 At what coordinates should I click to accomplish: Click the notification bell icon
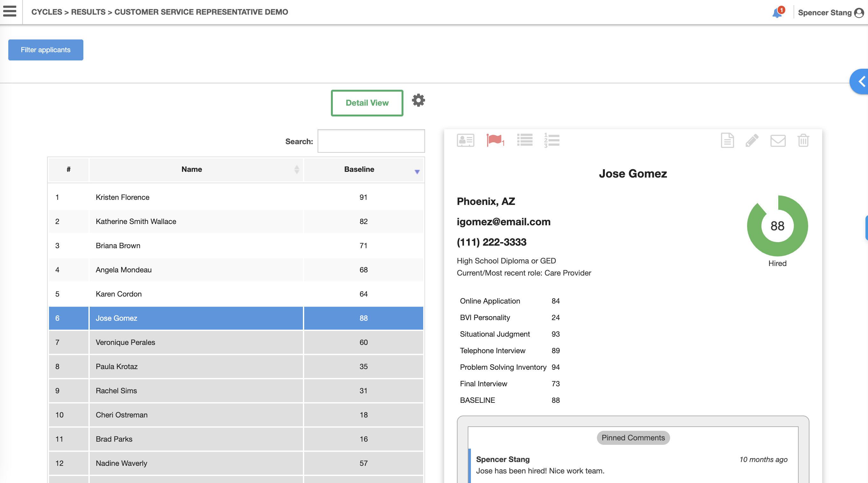pos(777,13)
